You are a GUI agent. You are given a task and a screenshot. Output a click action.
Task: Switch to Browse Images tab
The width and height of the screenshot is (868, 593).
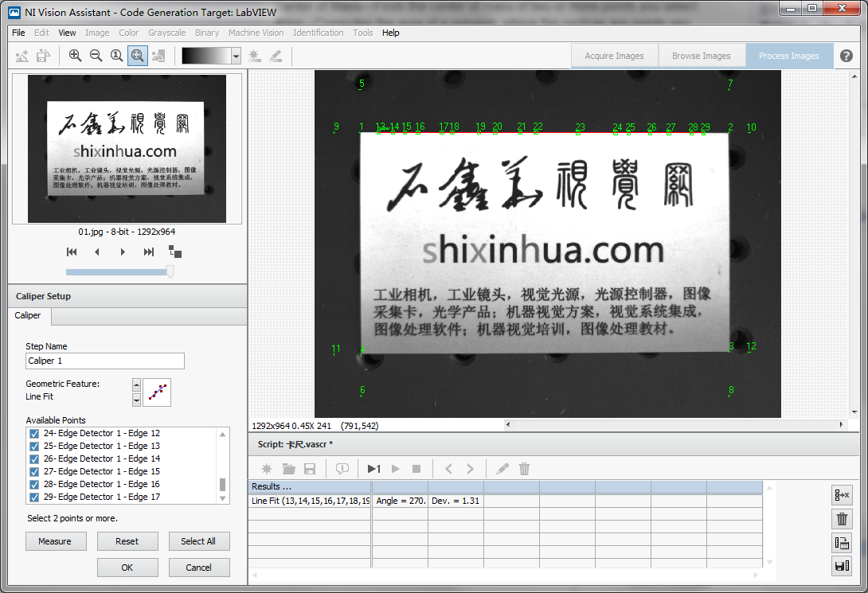pos(701,56)
